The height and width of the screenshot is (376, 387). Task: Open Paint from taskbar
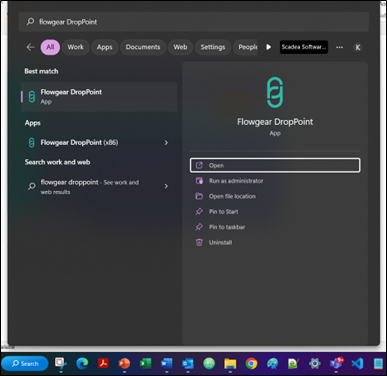tap(272, 363)
